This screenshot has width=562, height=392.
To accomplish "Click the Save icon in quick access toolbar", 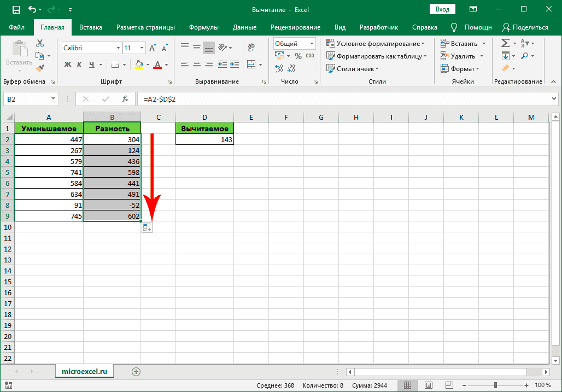I will [x=16, y=10].
